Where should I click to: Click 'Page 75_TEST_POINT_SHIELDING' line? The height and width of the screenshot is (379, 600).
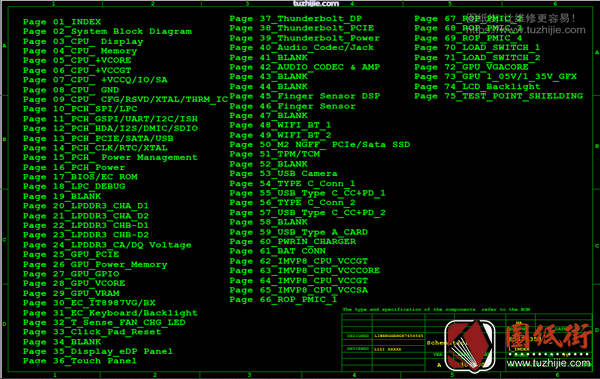[x=499, y=96]
